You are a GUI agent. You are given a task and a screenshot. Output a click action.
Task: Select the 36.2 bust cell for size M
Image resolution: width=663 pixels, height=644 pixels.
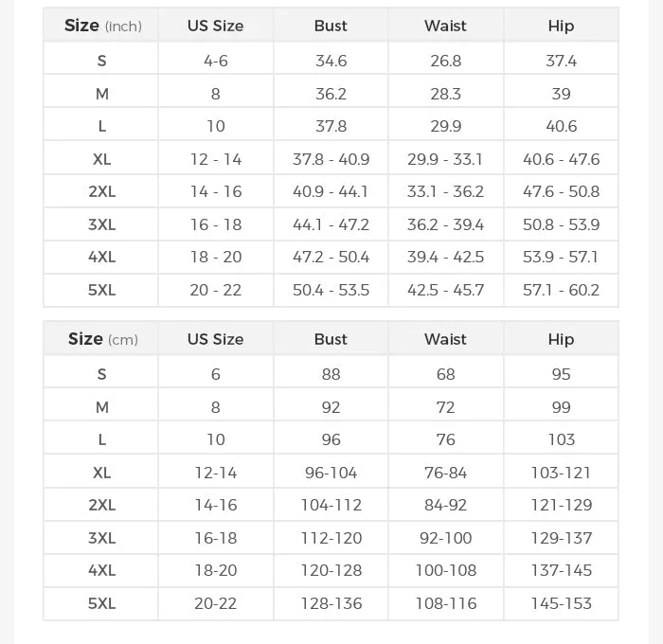331,94
